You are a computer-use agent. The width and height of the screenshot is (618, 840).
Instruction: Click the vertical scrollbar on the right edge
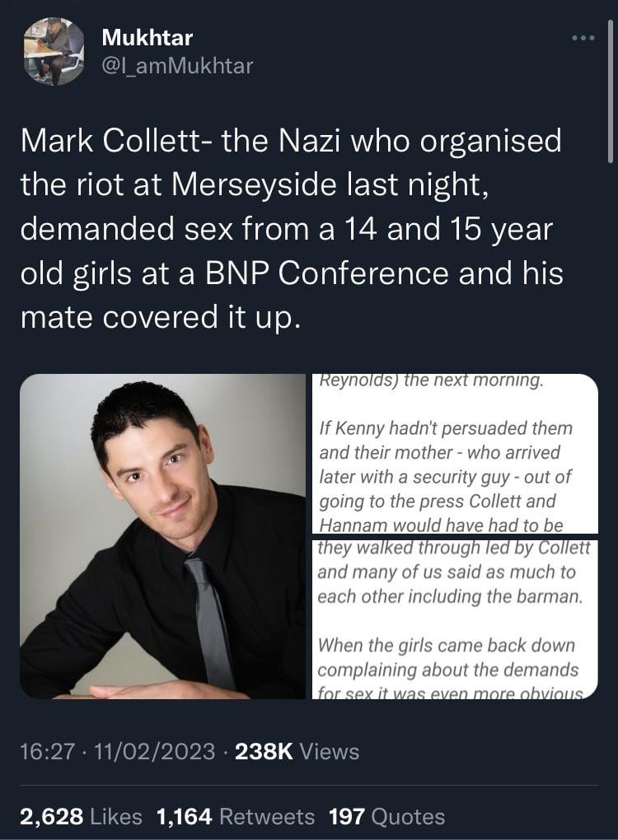click(x=610, y=91)
